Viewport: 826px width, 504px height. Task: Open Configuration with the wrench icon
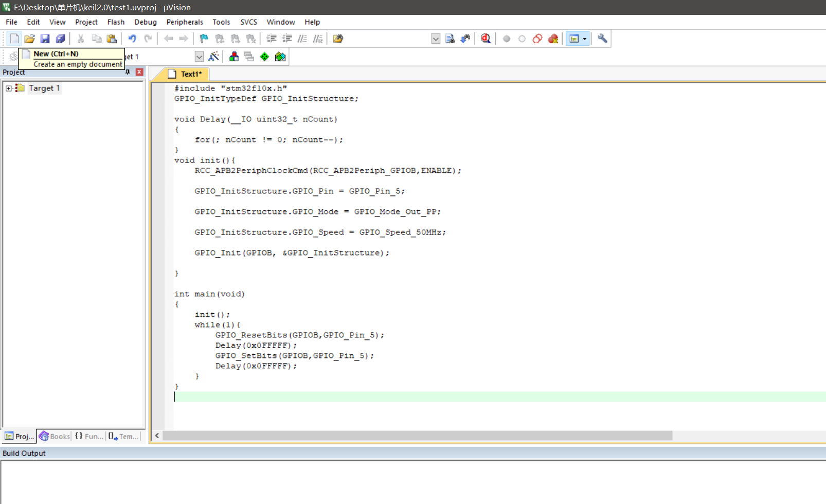[602, 39]
